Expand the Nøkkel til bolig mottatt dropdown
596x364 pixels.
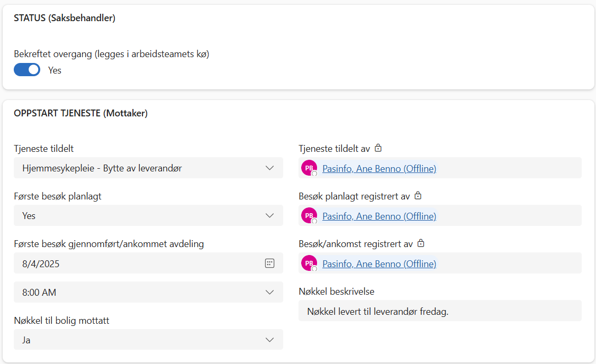point(269,340)
